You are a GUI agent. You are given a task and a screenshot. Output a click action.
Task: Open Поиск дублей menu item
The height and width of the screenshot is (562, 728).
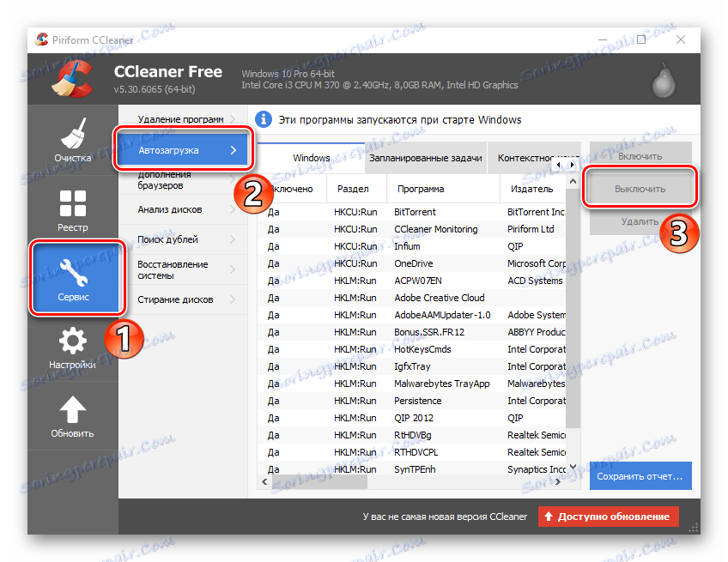tap(183, 239)
